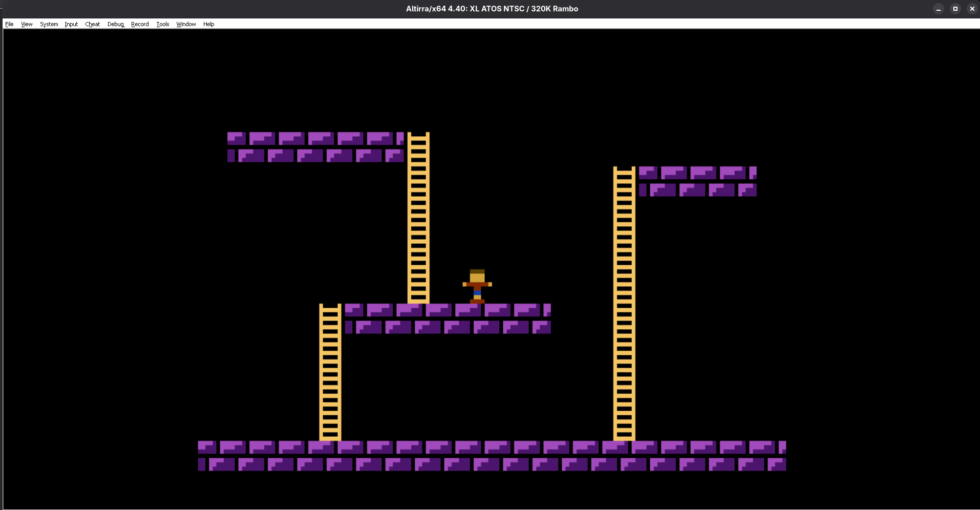Open the Cheat menu
980x510 pixels.
93,24
